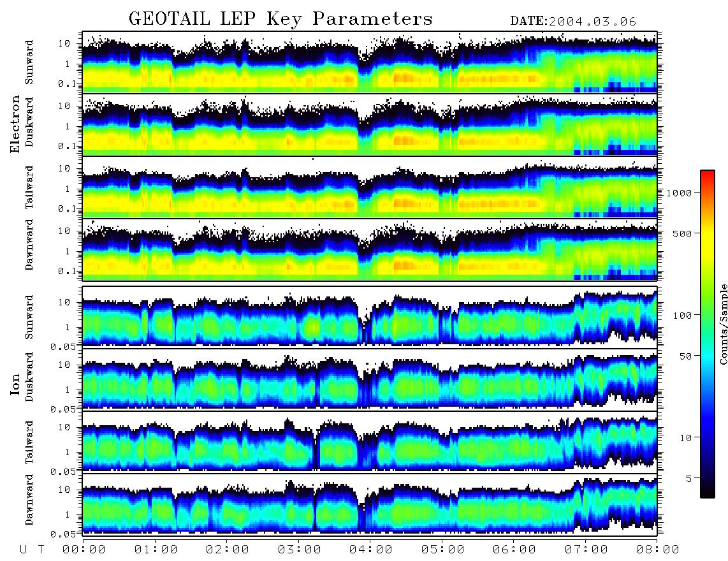Open the Ion Tailward spectrogram plot
728x561 pixels.
click(x=370, y=442)
